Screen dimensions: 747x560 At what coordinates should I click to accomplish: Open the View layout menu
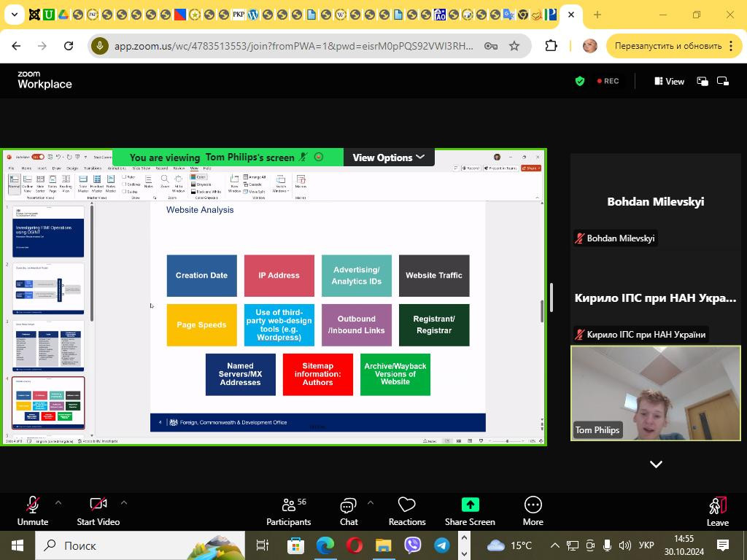(x=670, y=82)
